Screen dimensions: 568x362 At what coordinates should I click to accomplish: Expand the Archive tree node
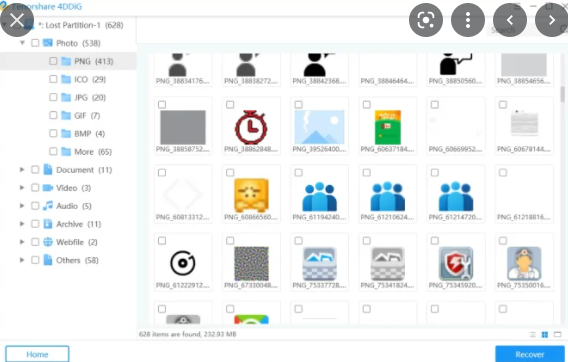[22, 224]
